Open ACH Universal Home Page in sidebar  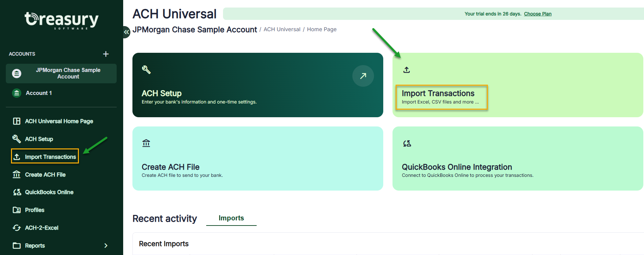pyautogui.click(x=59, y=121)
